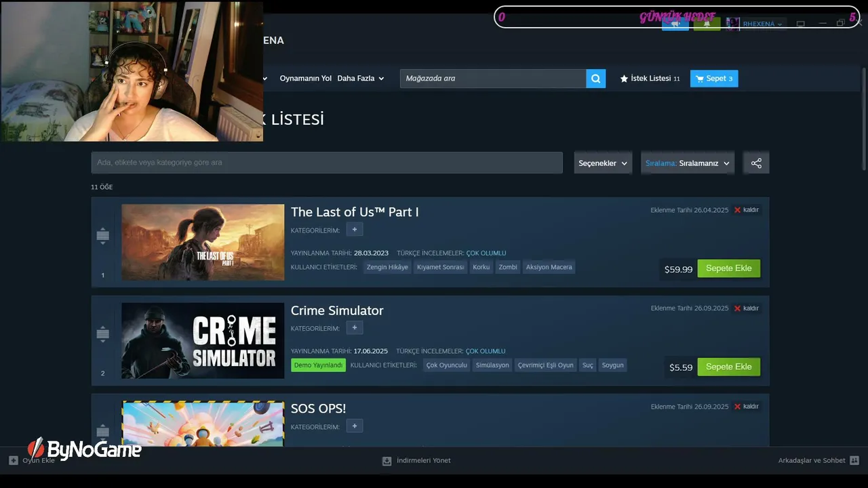
Task: Add a category to Crime Simulator
Action: pyautogui.click(x=355, y=328)
